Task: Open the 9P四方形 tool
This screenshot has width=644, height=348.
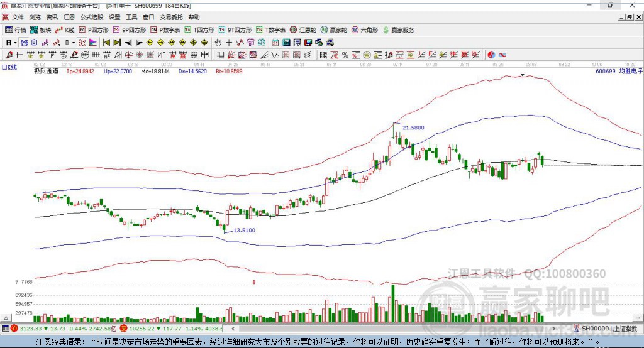Action: [x=130, y=30]
